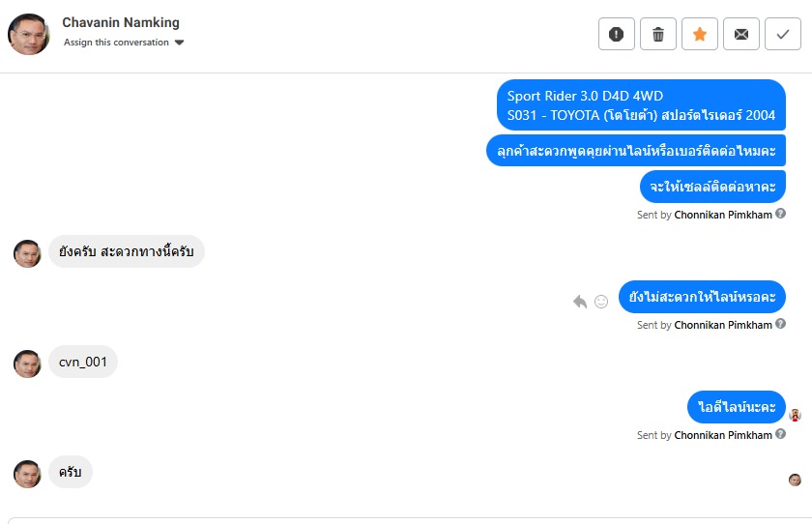Open Assign this conversation menu
Viewport: 812px width, 524px height.
(x=116, y=43)
